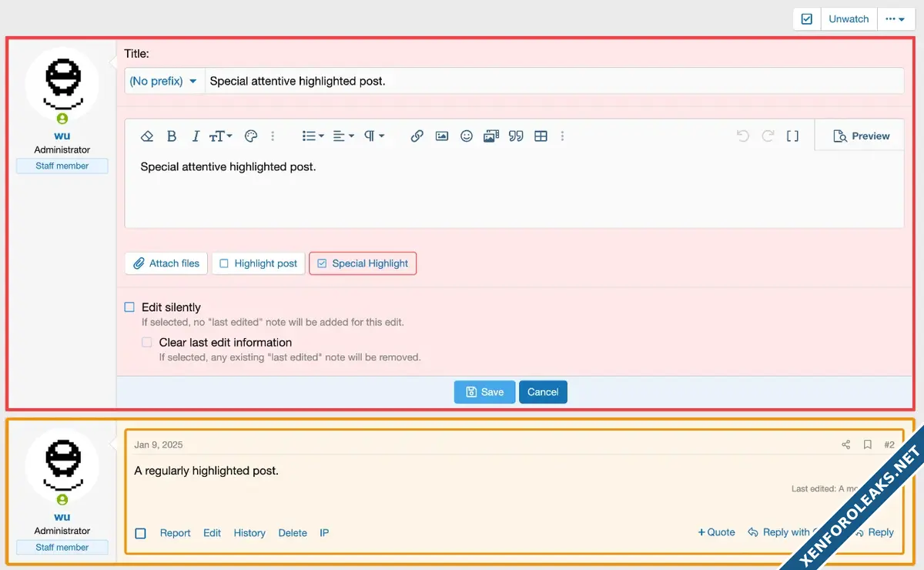This screenshot has height=570, width=924.
Task: Insert an image into the post
Action: (x=442, y=136)
